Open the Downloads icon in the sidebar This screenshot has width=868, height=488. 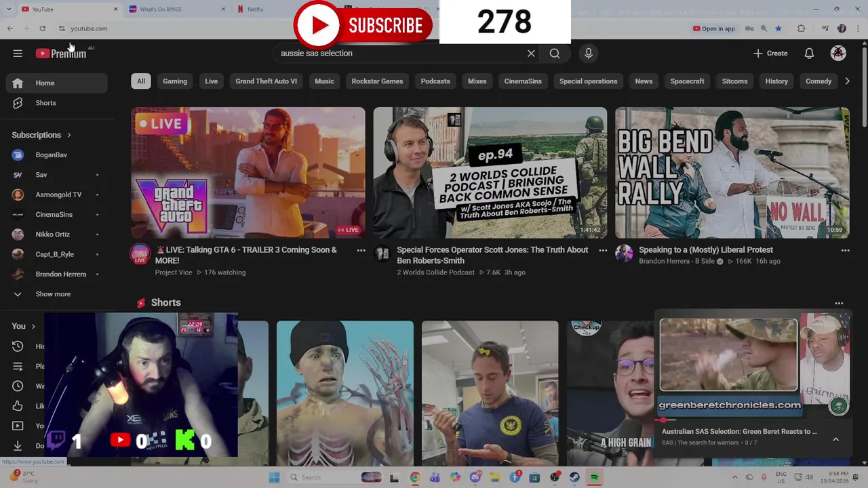point(18,445)
